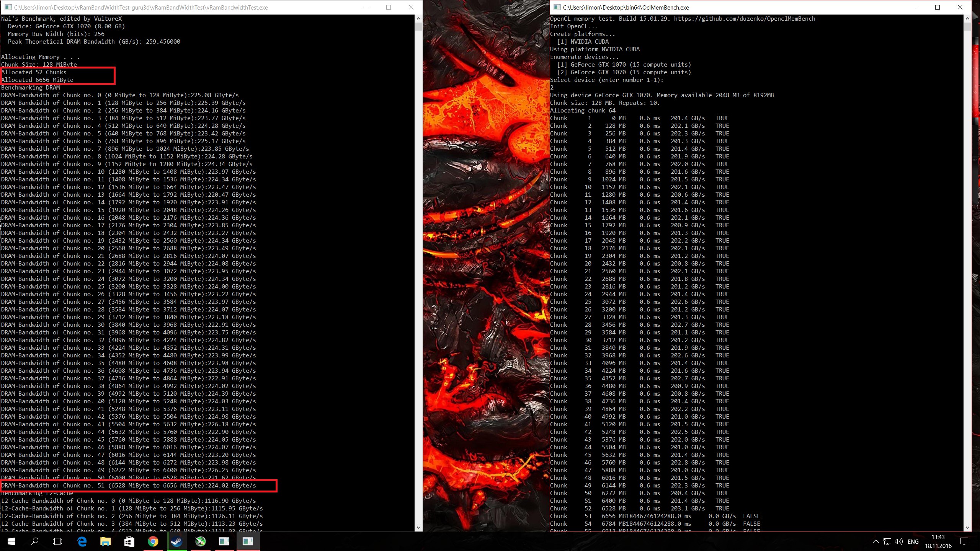
Task: Open the clock showing 13:43
Action: pos(938,541)
